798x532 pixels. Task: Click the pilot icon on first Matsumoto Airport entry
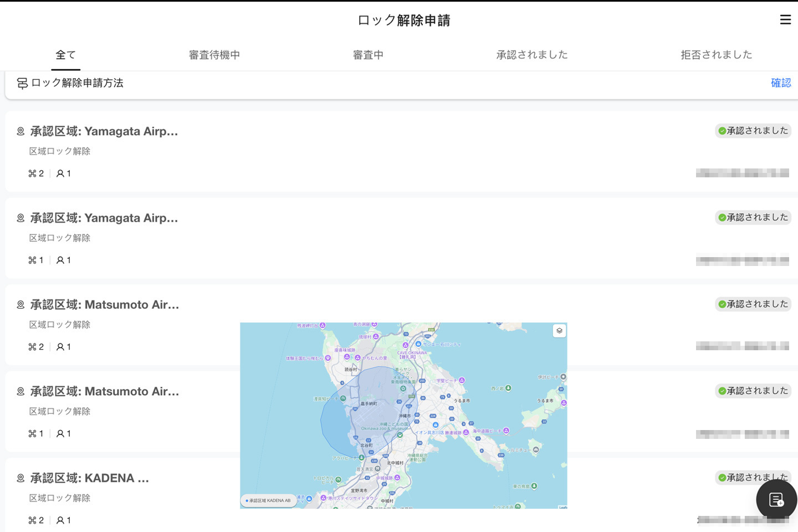(x=61, y=346)
